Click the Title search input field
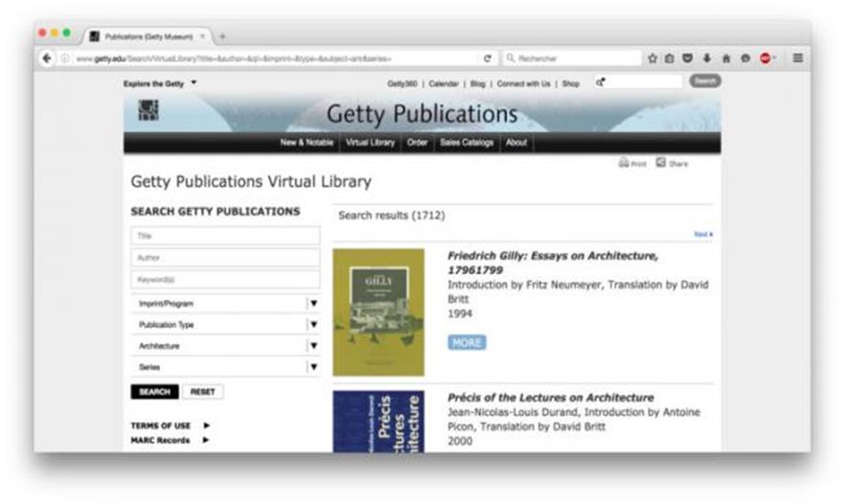 point(225,236)
